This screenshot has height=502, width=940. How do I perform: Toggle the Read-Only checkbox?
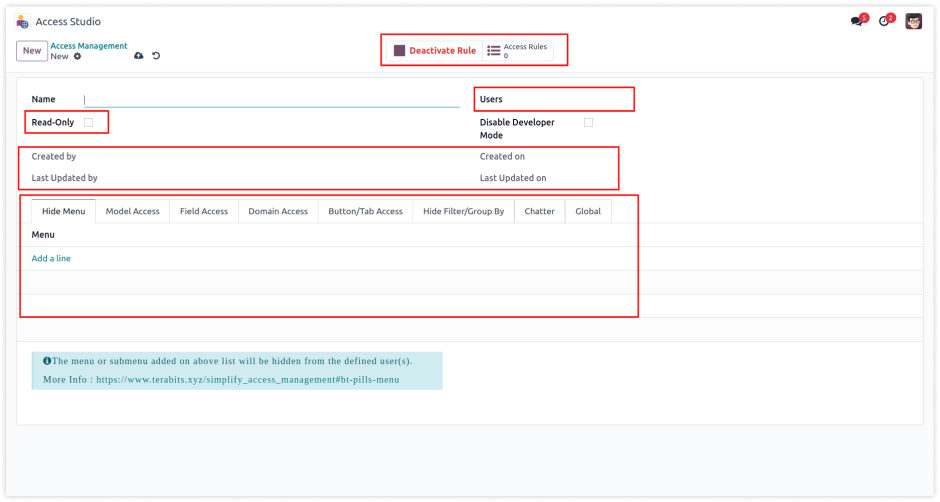89,122
